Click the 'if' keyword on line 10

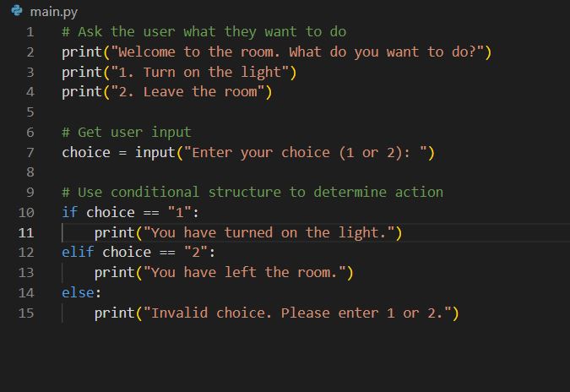pos(69,213)
